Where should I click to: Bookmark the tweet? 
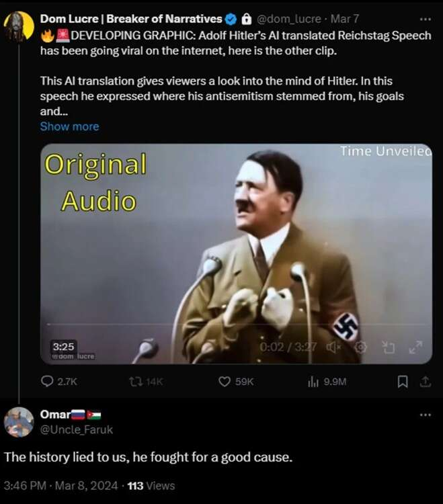(403, 381)
